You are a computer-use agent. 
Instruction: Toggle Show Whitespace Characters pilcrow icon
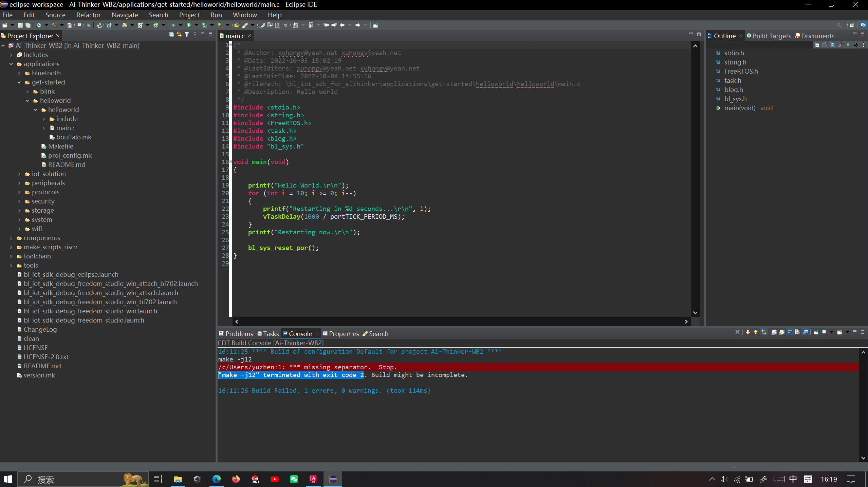click(x=286, y=25)
